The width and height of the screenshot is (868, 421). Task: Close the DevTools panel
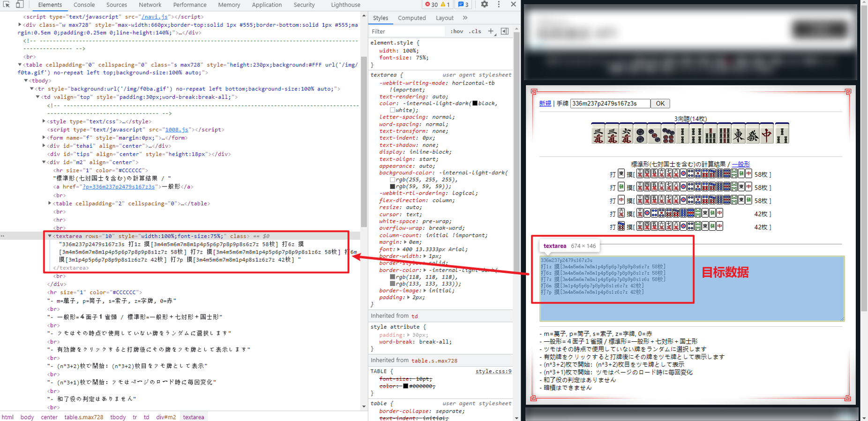tap(513, 5)
